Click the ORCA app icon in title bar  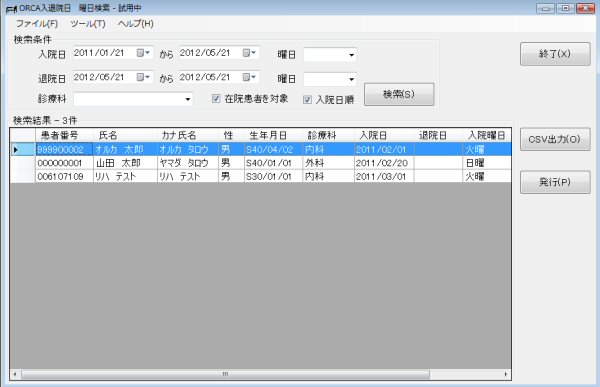click(x=11, y=8)
